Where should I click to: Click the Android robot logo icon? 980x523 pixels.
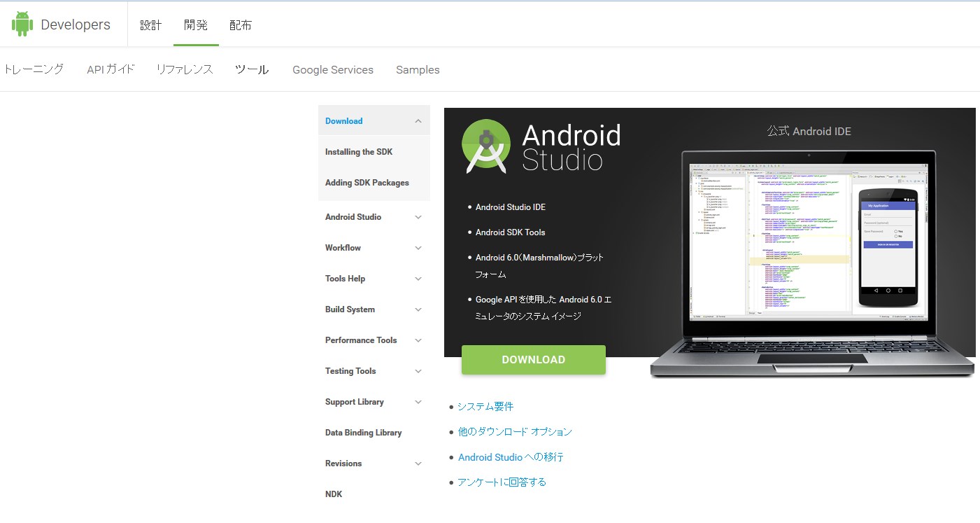pyautogui.click(x=22, y=25)
